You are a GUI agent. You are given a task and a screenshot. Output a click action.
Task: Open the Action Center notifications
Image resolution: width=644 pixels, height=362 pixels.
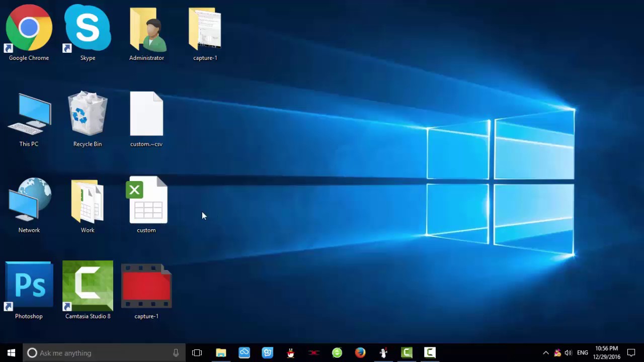(x=631, y=353)
